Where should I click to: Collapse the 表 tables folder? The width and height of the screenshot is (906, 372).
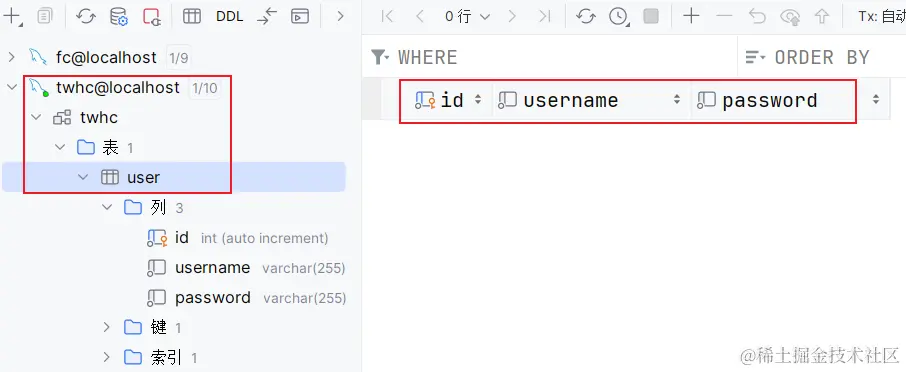tap(60, 147)
